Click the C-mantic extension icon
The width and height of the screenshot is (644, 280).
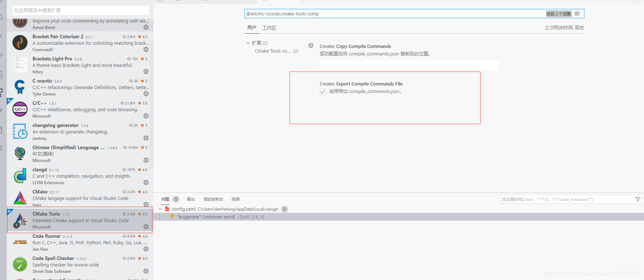(x=20, y=87)
